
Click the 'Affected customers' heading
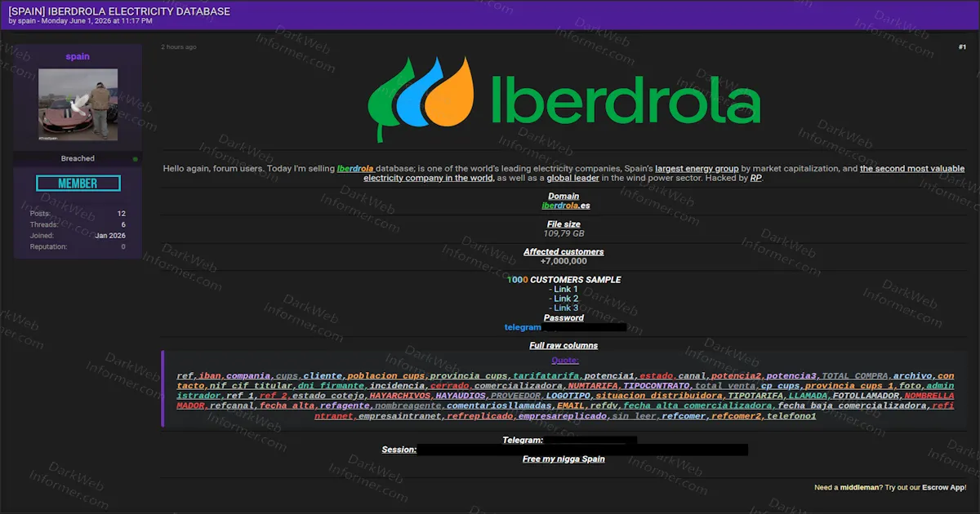(x=563, y=252)
